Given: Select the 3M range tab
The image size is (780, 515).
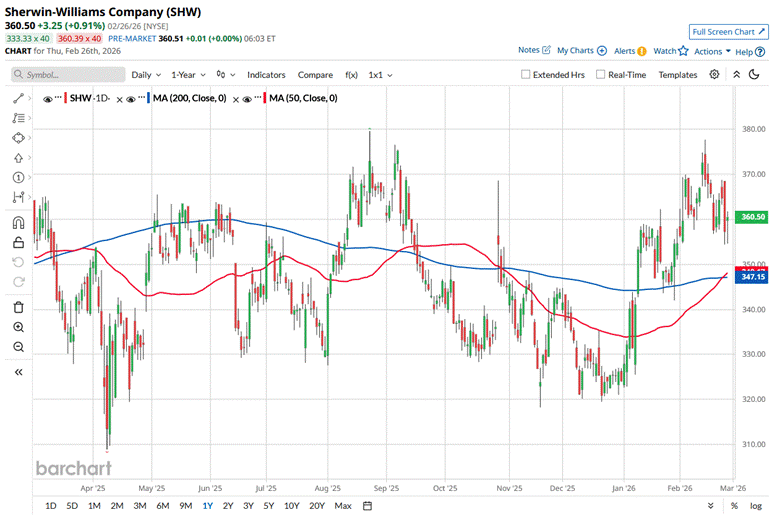Looking at the screenshot, I should pyautogui.click(x=140, y=506).
